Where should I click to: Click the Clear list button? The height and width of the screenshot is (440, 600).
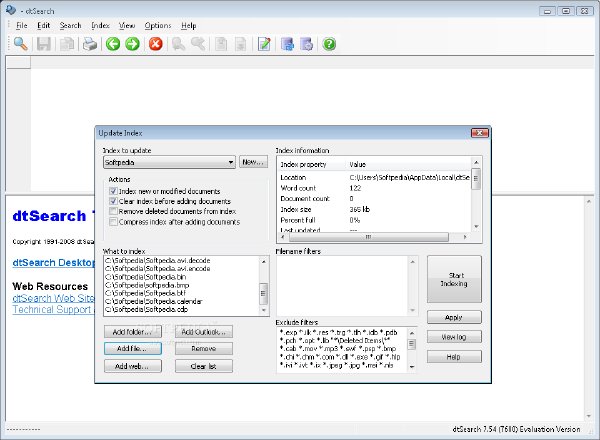[x=204, y=366]
